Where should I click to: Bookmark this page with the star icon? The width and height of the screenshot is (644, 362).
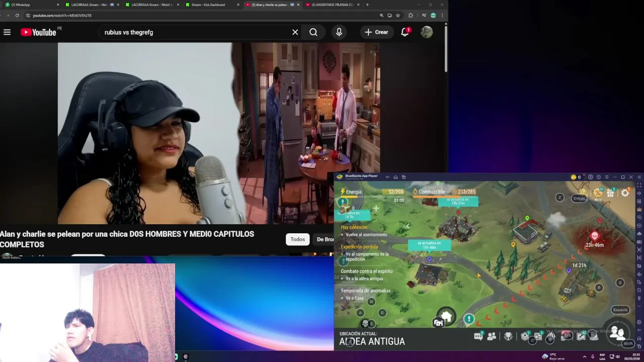398,16
